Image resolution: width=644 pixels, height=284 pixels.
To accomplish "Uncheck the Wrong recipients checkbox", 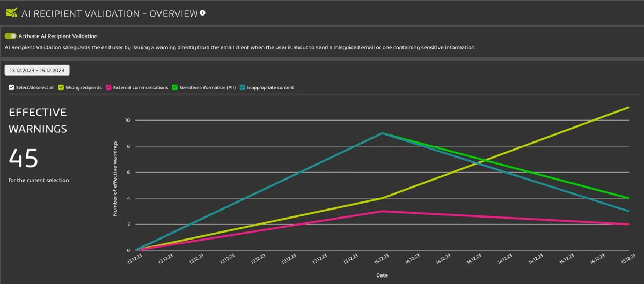I will coord(61,87).
